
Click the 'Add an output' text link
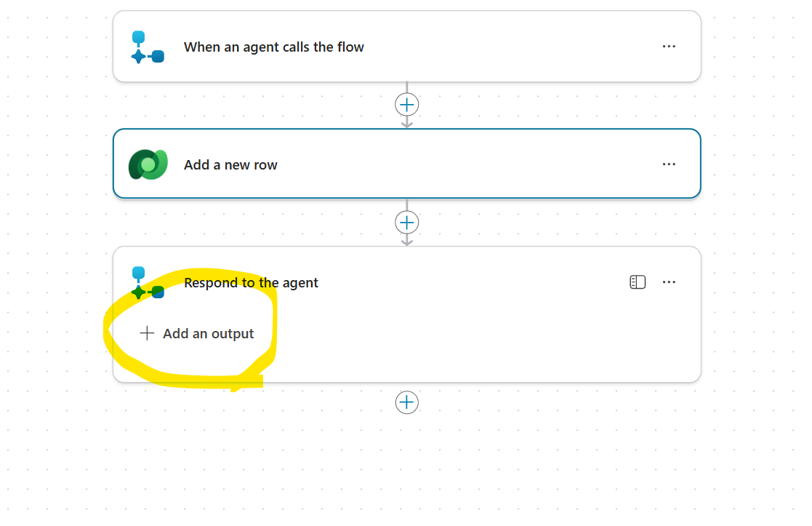click(x=209, y=334)
